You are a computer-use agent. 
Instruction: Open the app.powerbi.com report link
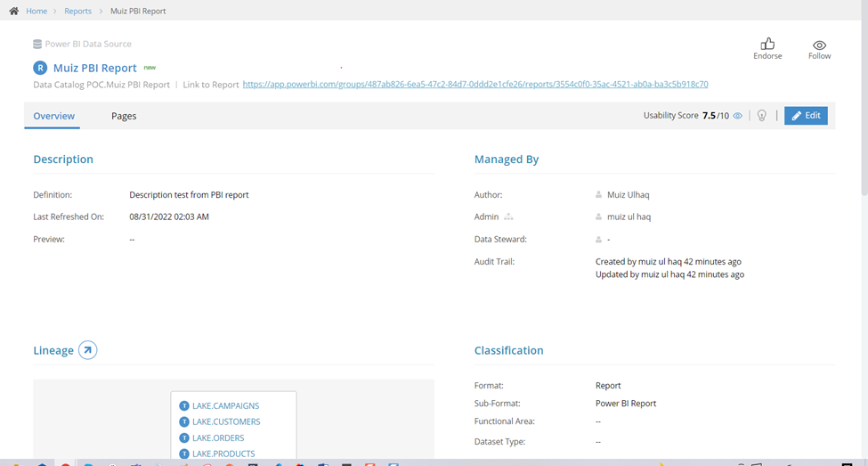(475, 85)
